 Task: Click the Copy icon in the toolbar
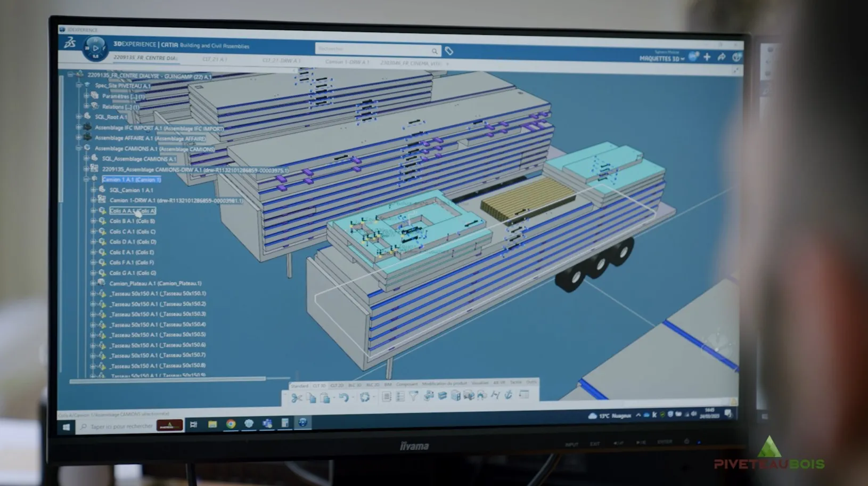point(312,396)
